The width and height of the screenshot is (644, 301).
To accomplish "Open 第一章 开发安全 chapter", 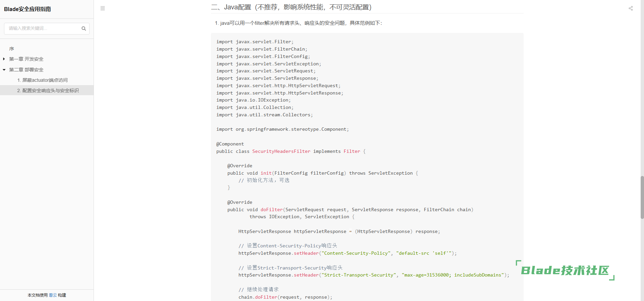I will [26, 59].
